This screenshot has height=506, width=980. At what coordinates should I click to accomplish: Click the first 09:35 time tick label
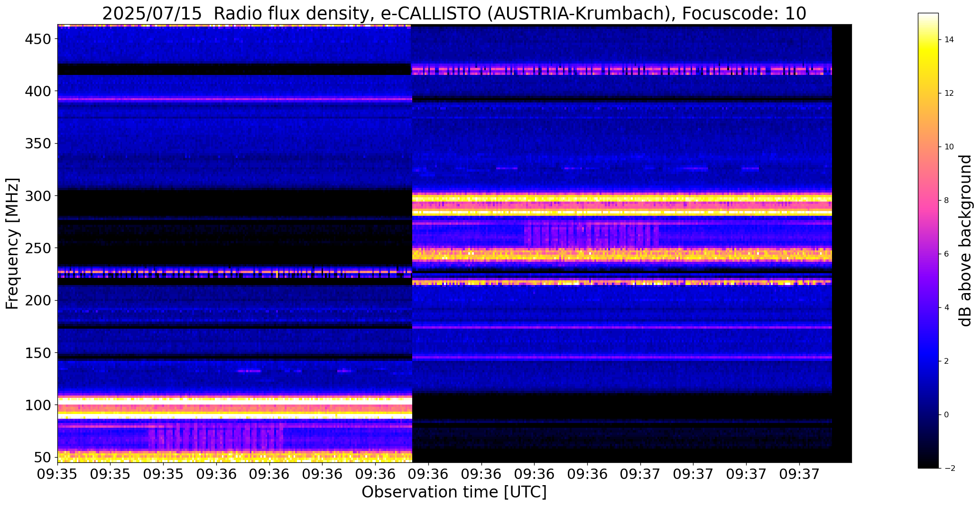click(x=57, y=474)
